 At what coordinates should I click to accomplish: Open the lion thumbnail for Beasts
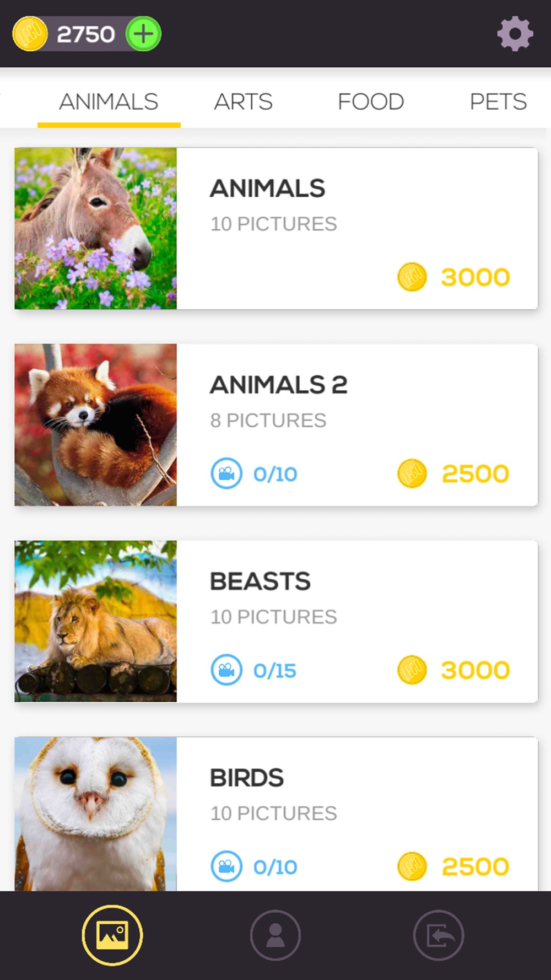point(96,621)
